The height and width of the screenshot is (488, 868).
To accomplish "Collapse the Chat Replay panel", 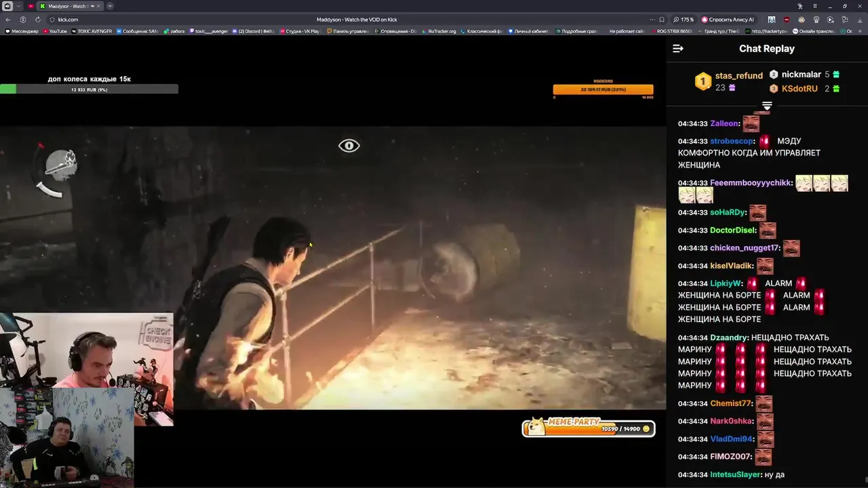I will click(677, 49).
